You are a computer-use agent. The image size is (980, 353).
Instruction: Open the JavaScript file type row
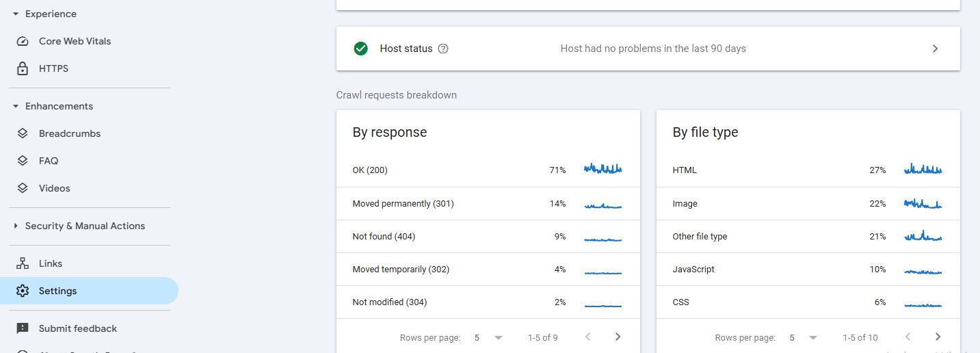808,270
